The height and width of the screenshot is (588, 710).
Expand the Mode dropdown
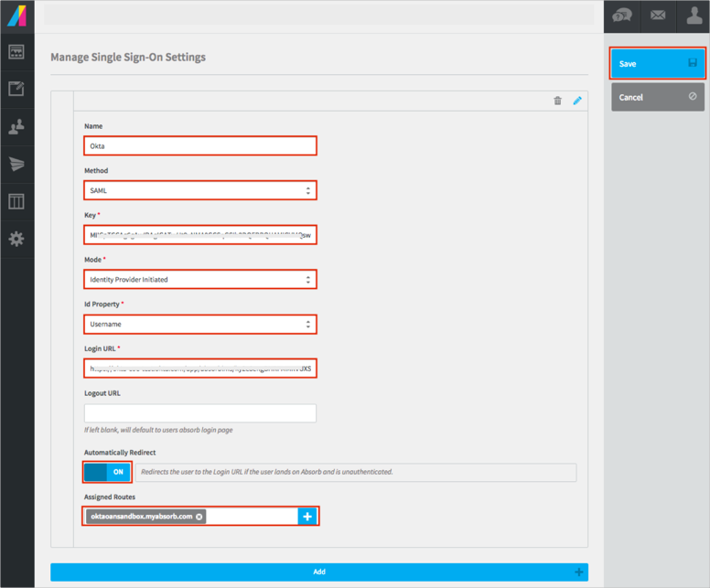tap(199, 280)
